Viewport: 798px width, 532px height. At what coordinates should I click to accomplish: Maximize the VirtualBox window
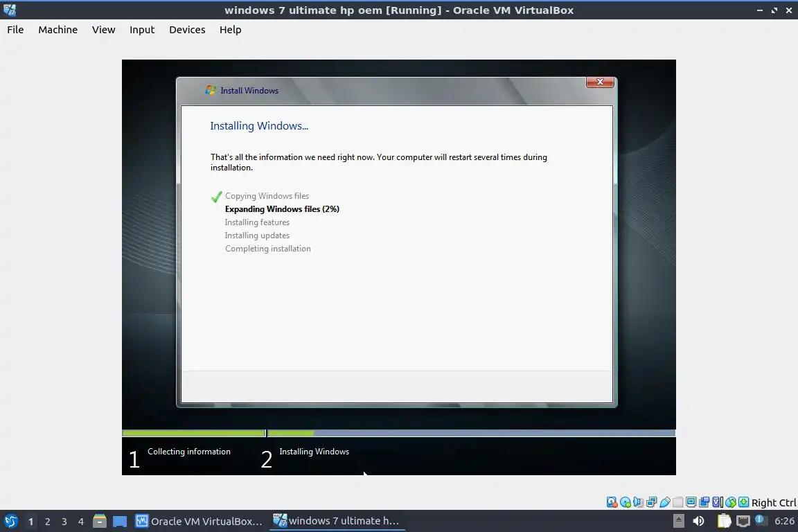774,10
